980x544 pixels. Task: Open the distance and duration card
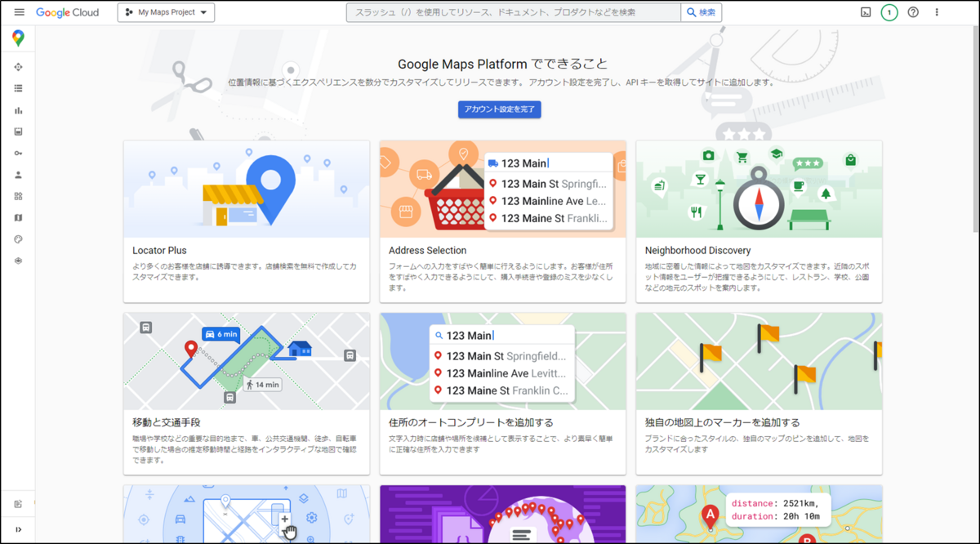coord(759,514)
